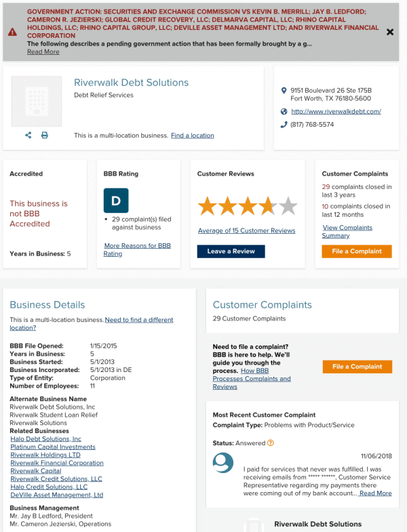Click '29 complaints closed in last 3 years'
Viewport: 407px width, 532px height.
click(x=357, y=191)
